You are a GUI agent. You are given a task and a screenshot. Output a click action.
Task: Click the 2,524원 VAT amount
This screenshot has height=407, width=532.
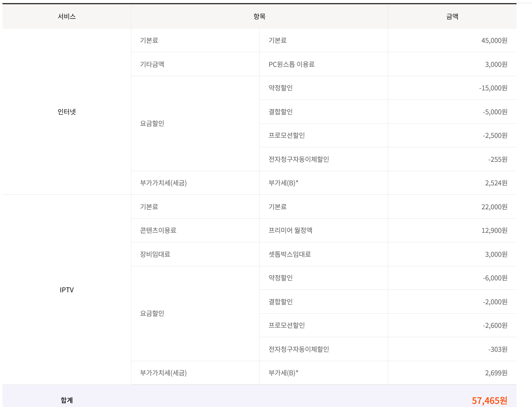tap(496, 183)
